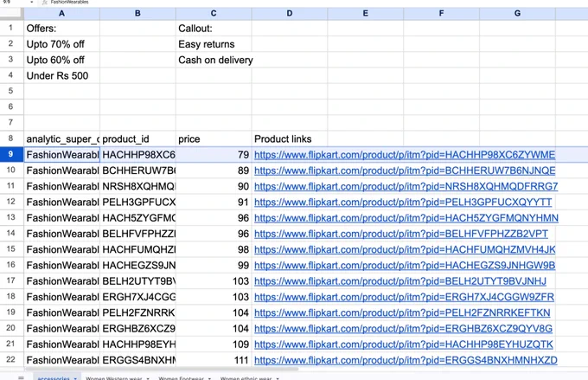Select the FashionWearabl cell in row 9
Image resolution: width=588 pixels, height=380 pixels.
tap(62, 154)
